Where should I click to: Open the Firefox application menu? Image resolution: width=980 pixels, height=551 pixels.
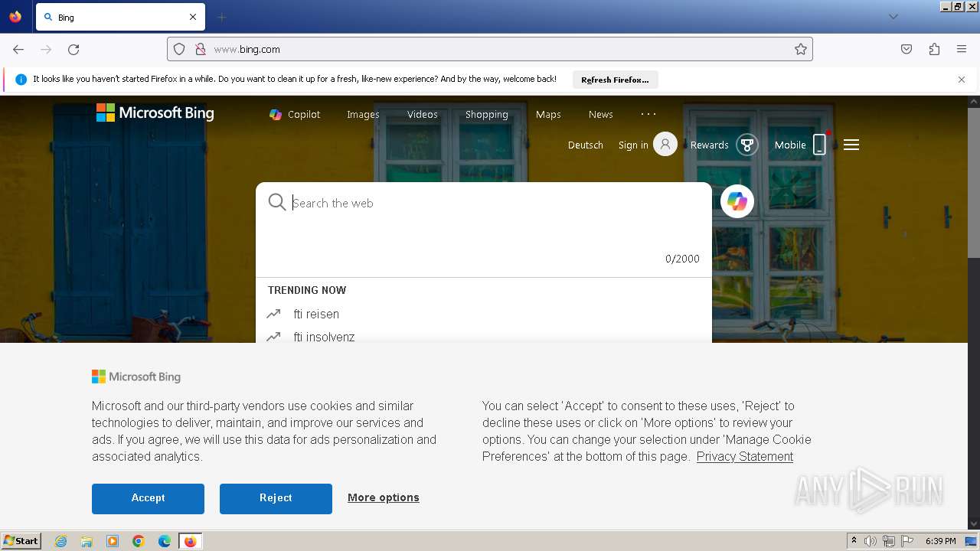962,49
